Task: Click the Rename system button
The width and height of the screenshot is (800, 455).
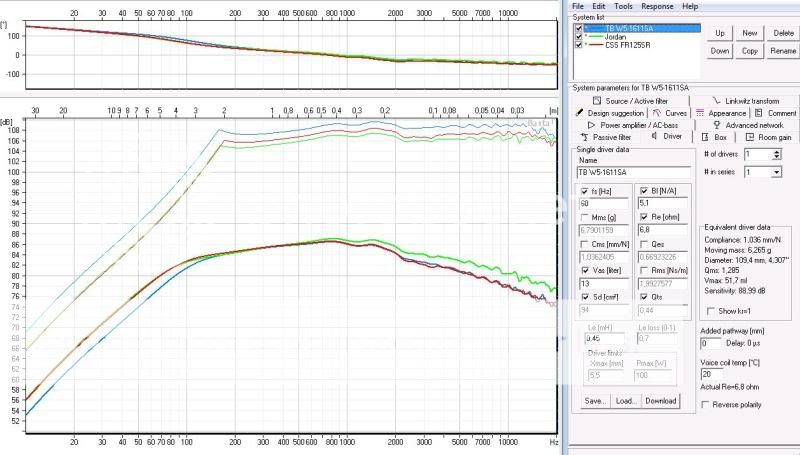Action: coord(783,50)
